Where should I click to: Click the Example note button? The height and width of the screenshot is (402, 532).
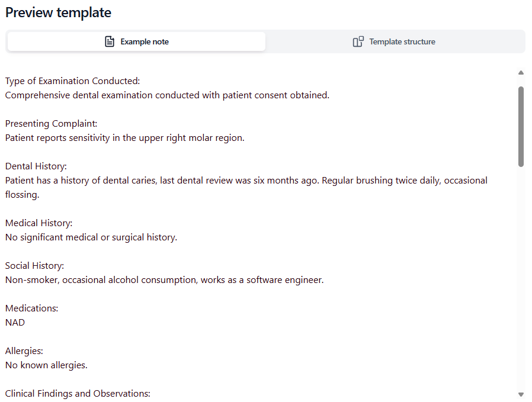[x=136, y=41]
